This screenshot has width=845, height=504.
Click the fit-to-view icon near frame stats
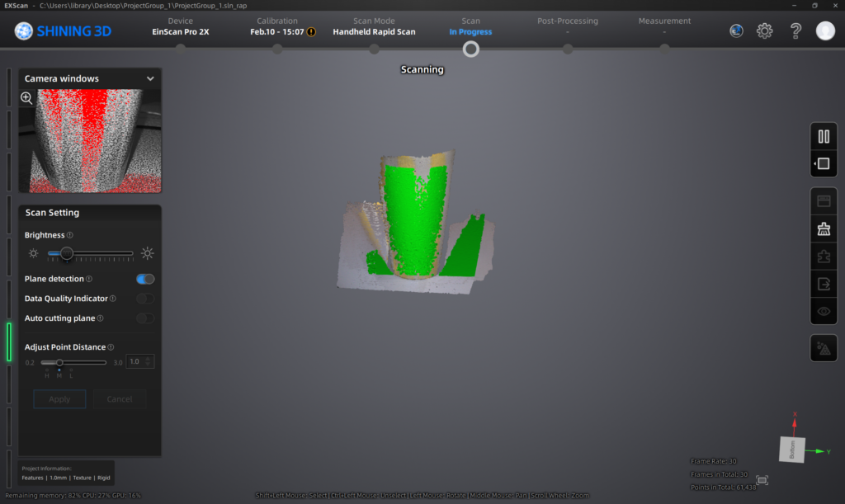coord(762,480)
